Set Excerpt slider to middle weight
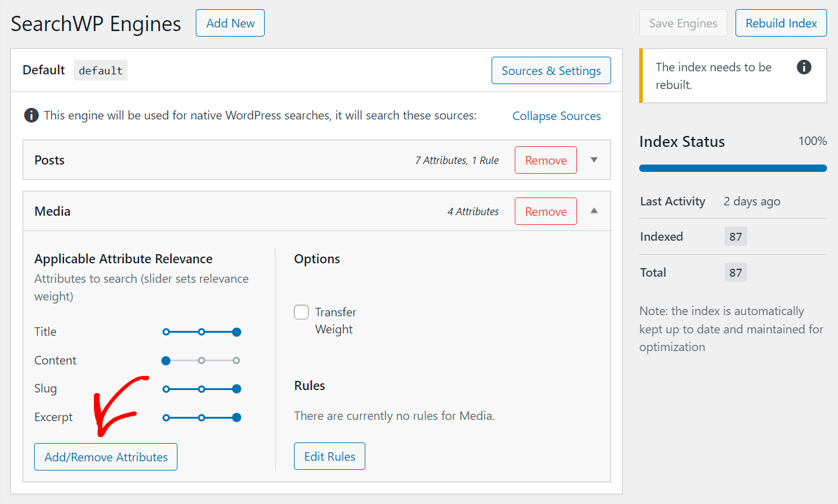Viewport: 838px width, 504px height. 201,417
